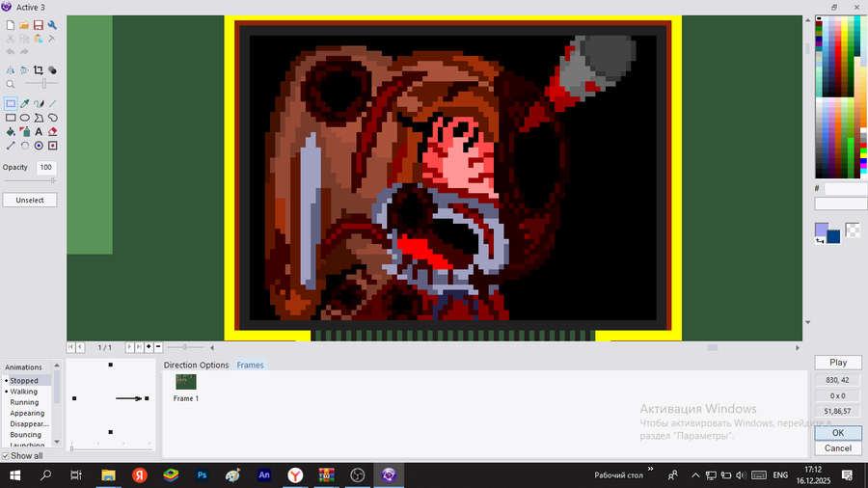Select the Appearing animation
Image resolution: width=868 pixels, height=488 pixels.
click(27, 414)
